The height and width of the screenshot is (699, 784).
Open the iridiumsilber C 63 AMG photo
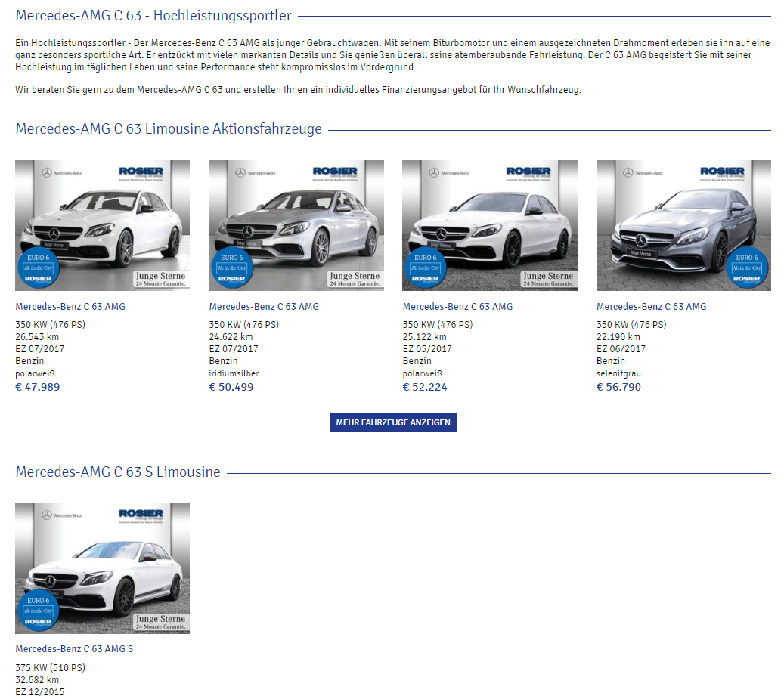296,225
